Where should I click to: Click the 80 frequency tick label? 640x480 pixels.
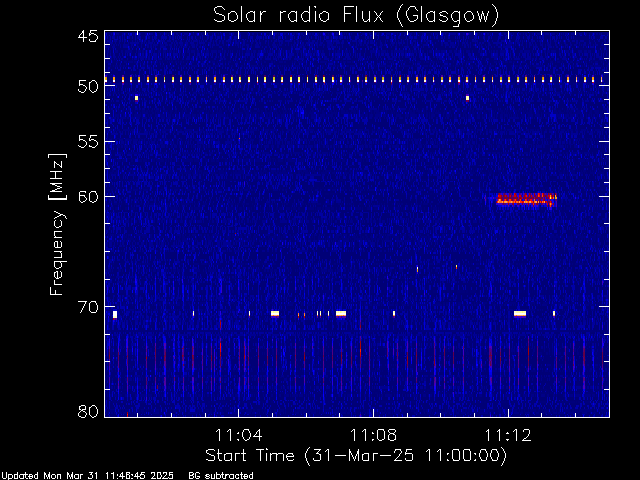[x=88, y=411]
